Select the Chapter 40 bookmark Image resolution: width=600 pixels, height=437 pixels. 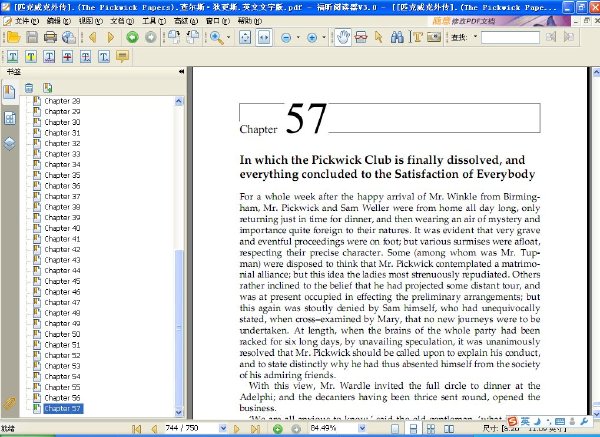[62, 228]
